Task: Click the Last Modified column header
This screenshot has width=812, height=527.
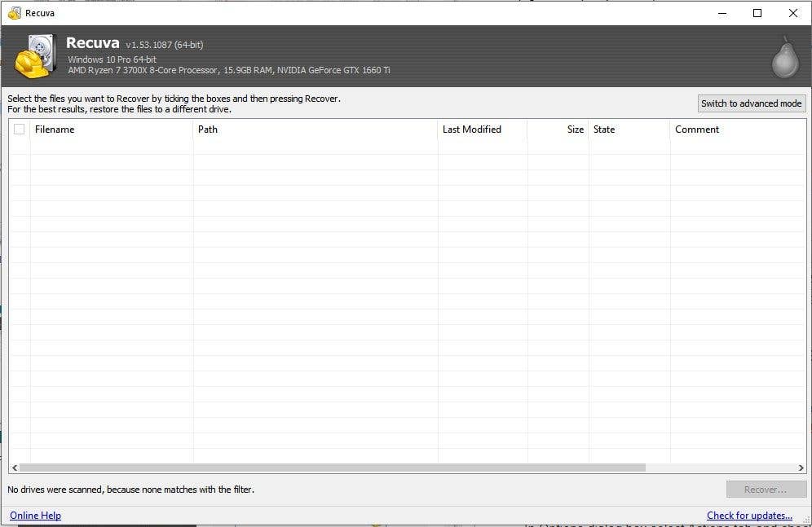Action: [481, 130]
